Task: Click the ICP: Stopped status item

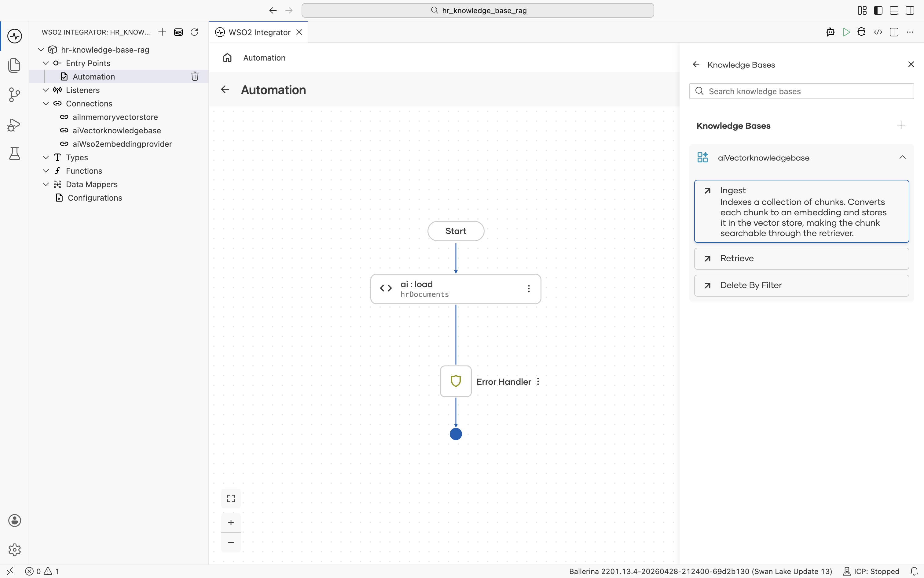Action: tap(871, 572)
